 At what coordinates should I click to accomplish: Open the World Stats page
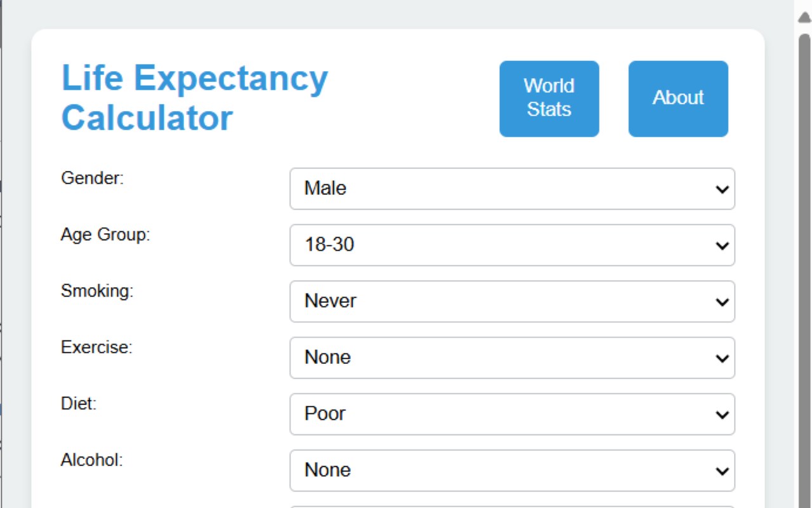(549, 98)
